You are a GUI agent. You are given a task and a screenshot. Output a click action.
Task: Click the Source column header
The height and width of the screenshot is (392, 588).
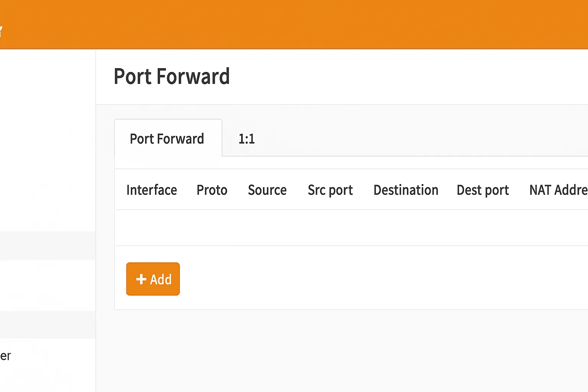[x=267, y=190]
